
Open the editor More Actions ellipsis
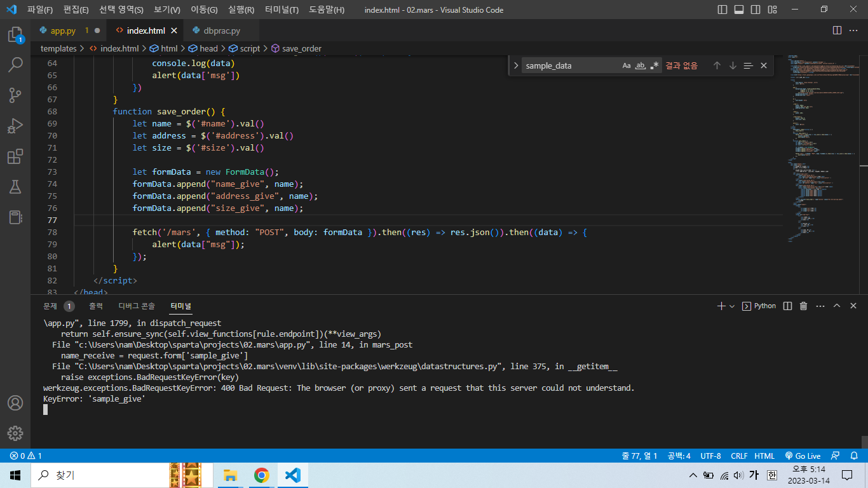853,30
